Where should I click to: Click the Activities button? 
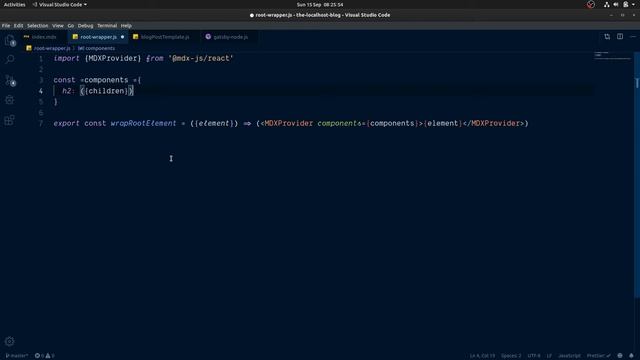click(14, 4)
